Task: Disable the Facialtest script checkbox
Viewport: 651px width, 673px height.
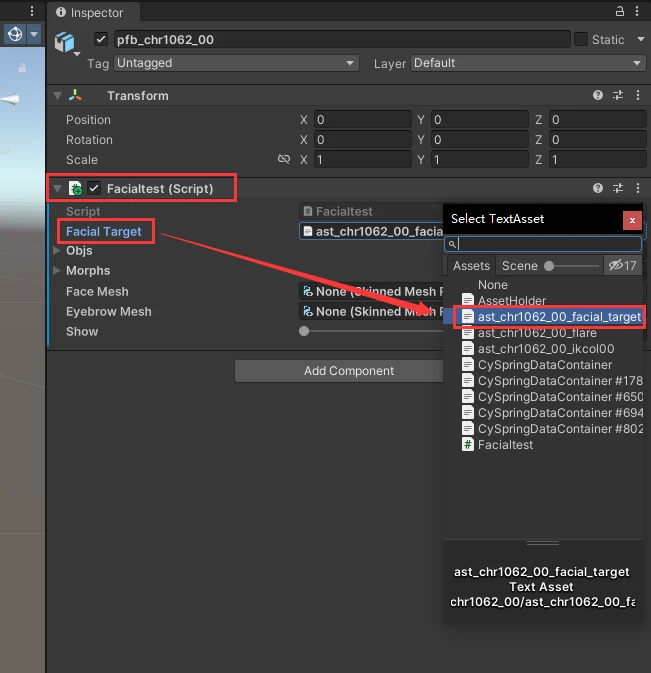Action: pos(94,188)
